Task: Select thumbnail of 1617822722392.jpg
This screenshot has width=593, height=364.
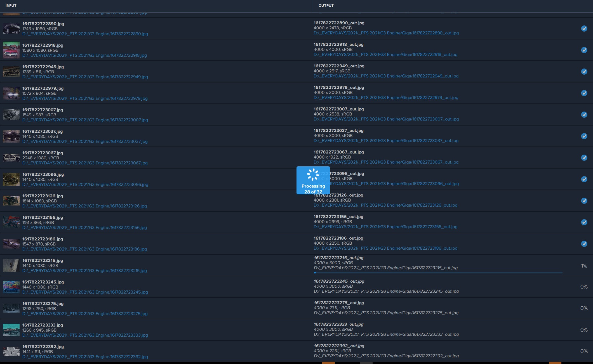Action: (x=11, y=351)
